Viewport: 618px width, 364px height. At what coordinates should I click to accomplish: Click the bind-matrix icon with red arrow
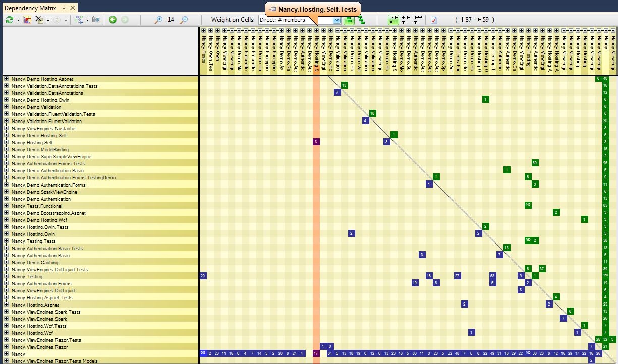click(27, 20)
